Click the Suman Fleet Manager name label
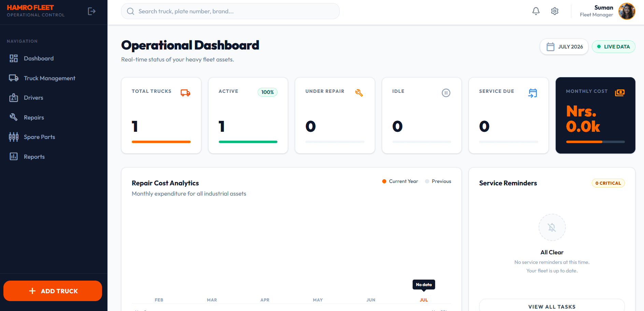 coord(597,11)
